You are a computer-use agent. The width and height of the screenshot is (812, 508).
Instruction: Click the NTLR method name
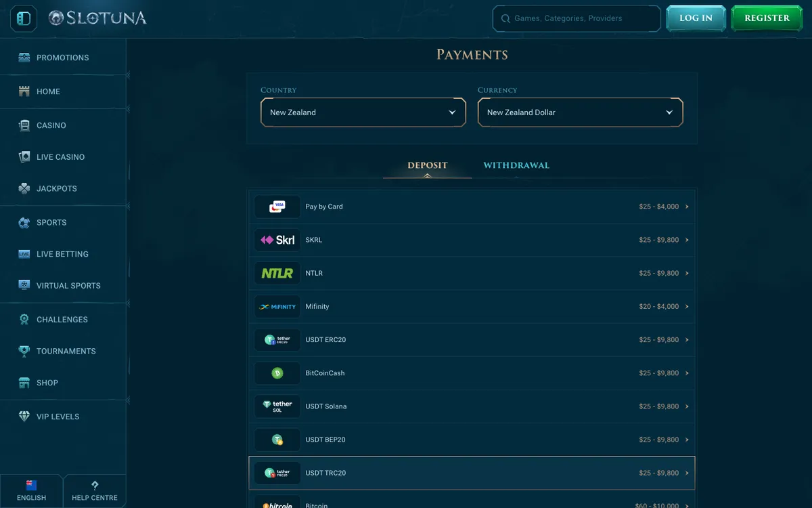(314, 273)
